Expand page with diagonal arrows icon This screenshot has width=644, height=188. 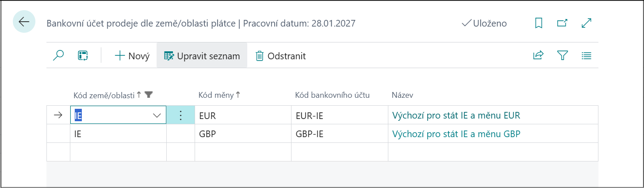point(586,23)
